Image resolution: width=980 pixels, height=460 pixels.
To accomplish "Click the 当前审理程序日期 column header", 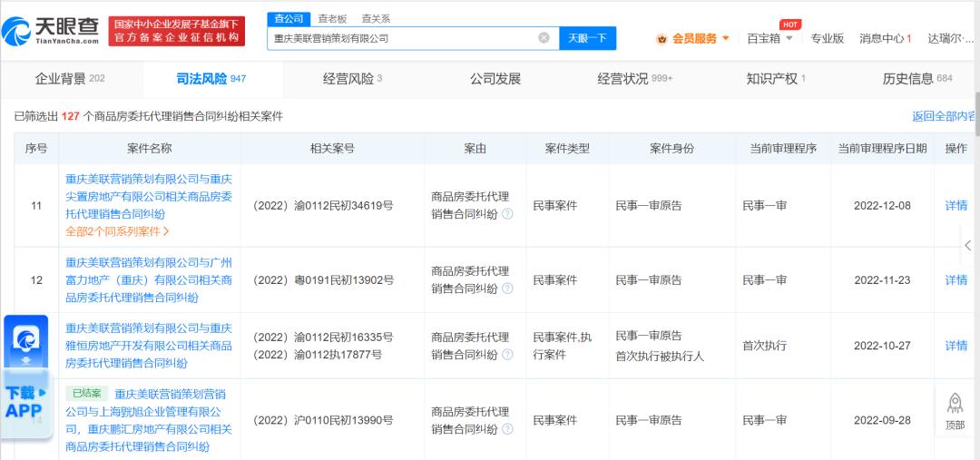I will coord(882,148).
